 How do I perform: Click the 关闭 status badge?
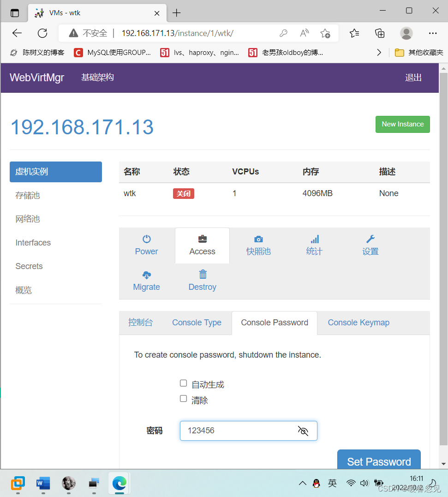click(184, 193)
